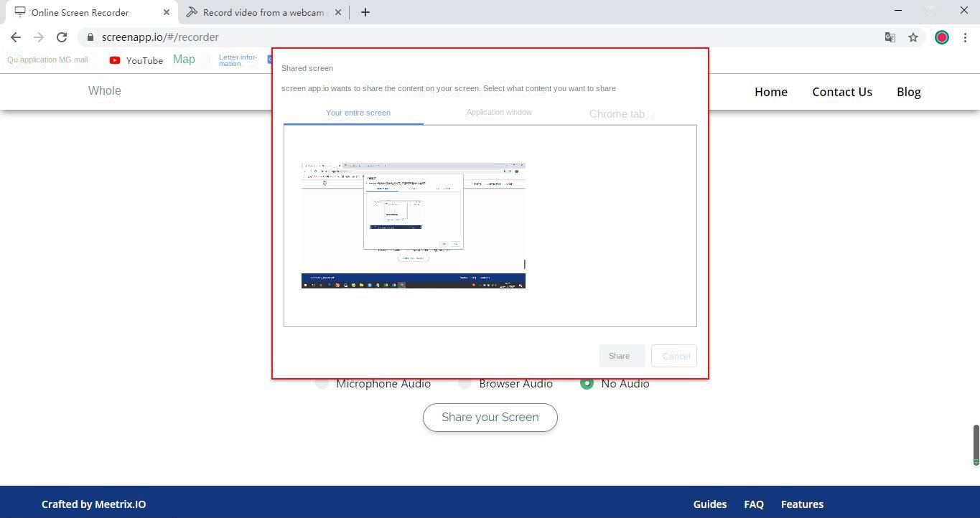Click the Google Translate icon in address bar
Viewport: 980px width, 518px height.
coord(890,37)
